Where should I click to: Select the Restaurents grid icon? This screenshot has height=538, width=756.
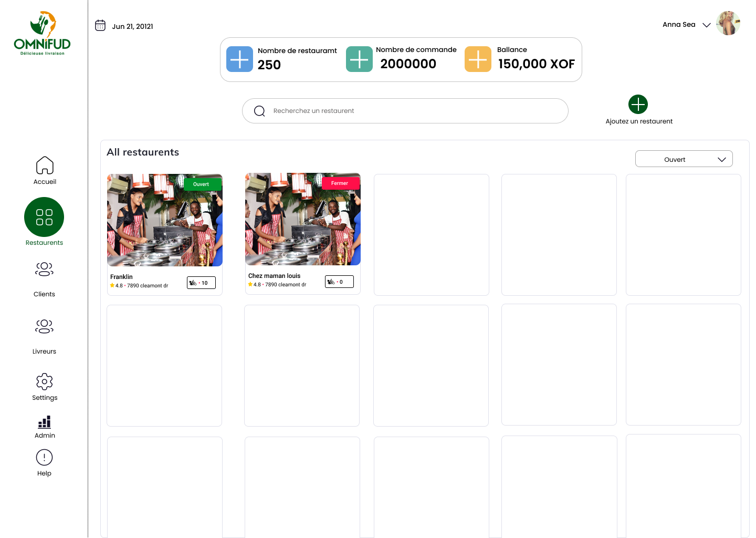click(x=44, y=217)
